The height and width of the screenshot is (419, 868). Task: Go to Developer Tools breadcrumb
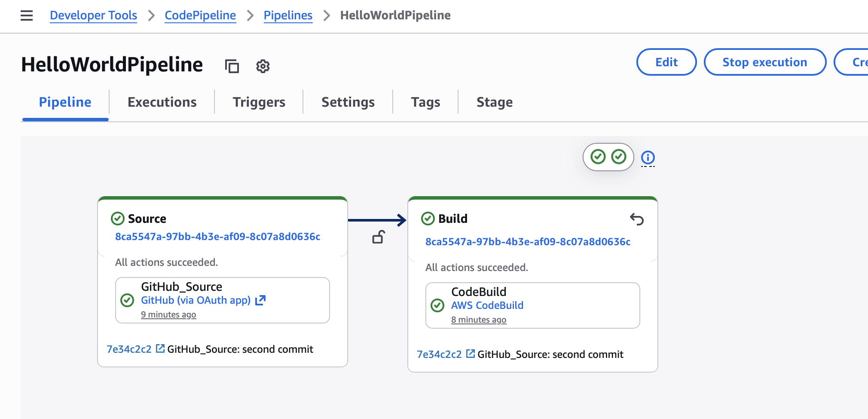(93, 15)
